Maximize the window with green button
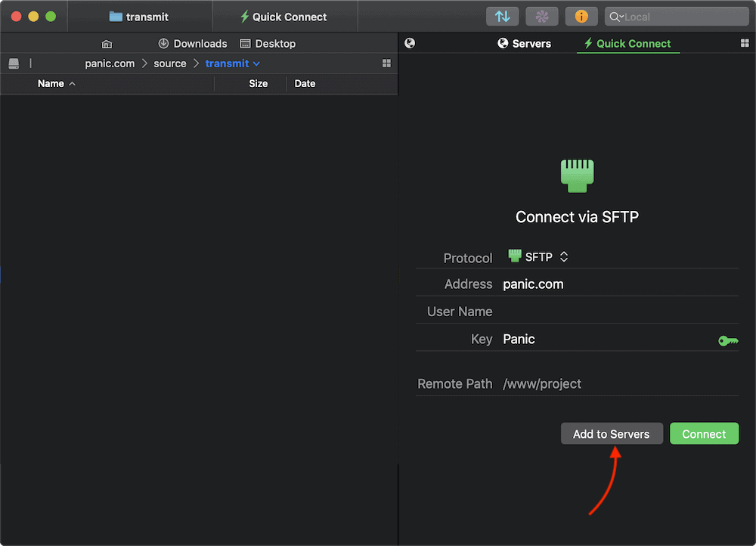 tap(51, 17)
